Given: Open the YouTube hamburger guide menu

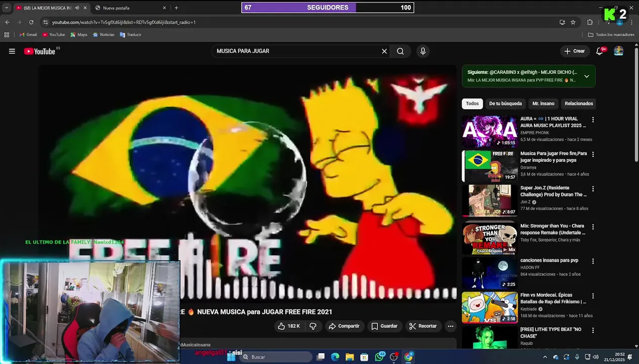Looking at the screenshot, I should (x=12, y=51).
